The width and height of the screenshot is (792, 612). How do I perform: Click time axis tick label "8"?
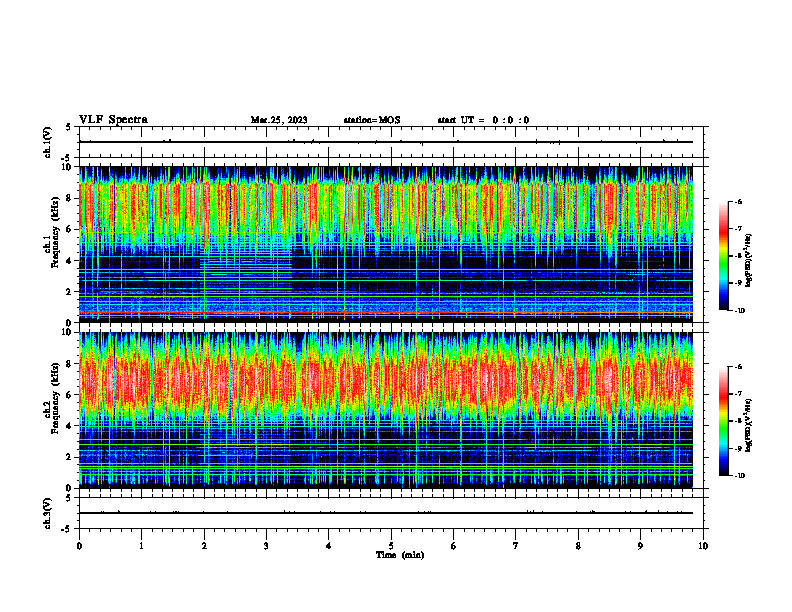[578, 546]
